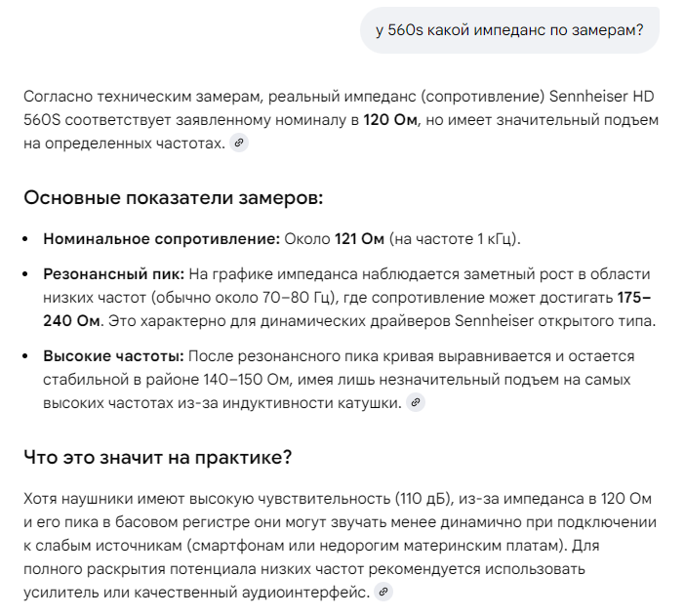The image size is (685, 616).
Task: Click the bullet dot before Резонансный пик
Action: click(27, 275)
